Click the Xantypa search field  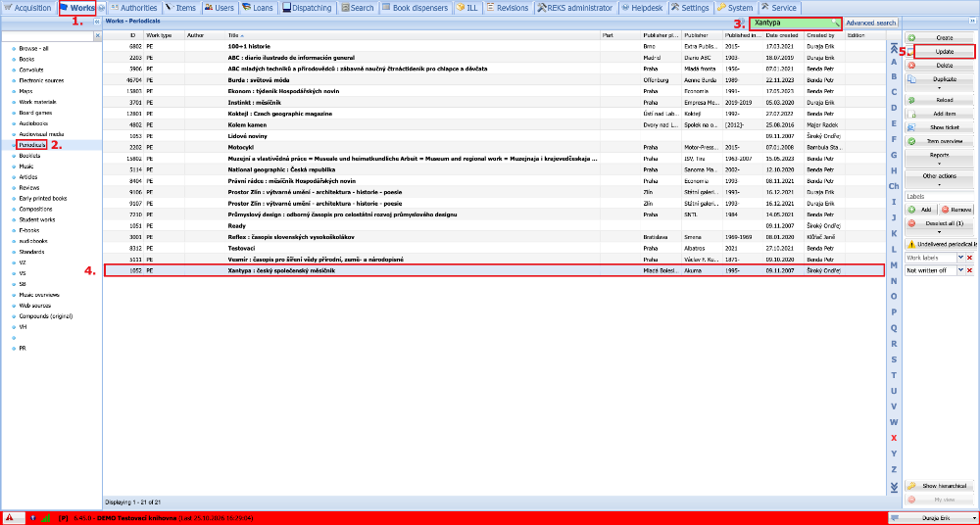tap(797, 23)
